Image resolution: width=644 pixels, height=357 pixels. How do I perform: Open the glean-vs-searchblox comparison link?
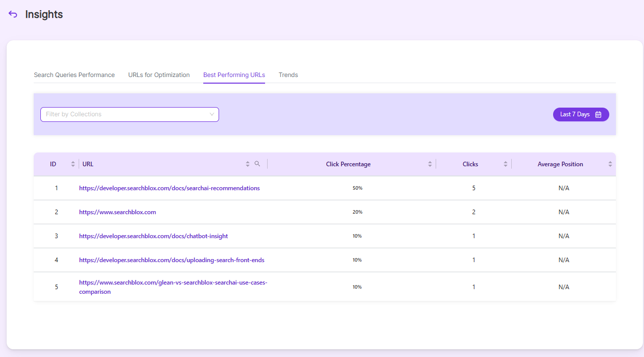[x=173, y=287]
